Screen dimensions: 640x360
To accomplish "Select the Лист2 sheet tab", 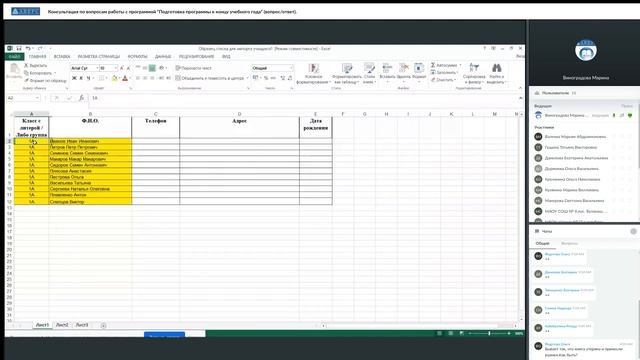I will coord(62,325).
